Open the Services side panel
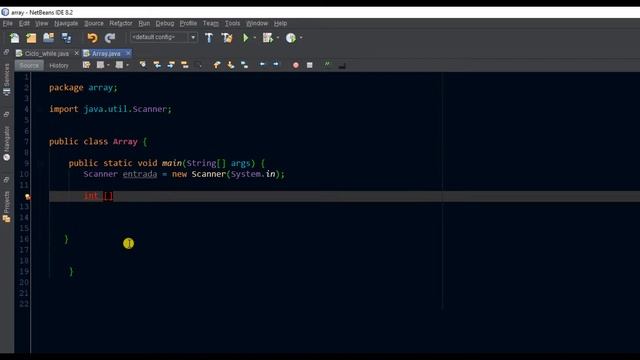The height and width of the screenshot is (360, 640). (7, 80)
